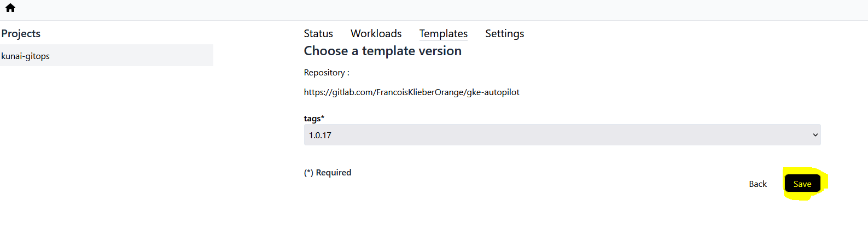The image size is (868, 241).
Task: Go to the Settings tab
Action: (504, 33)
